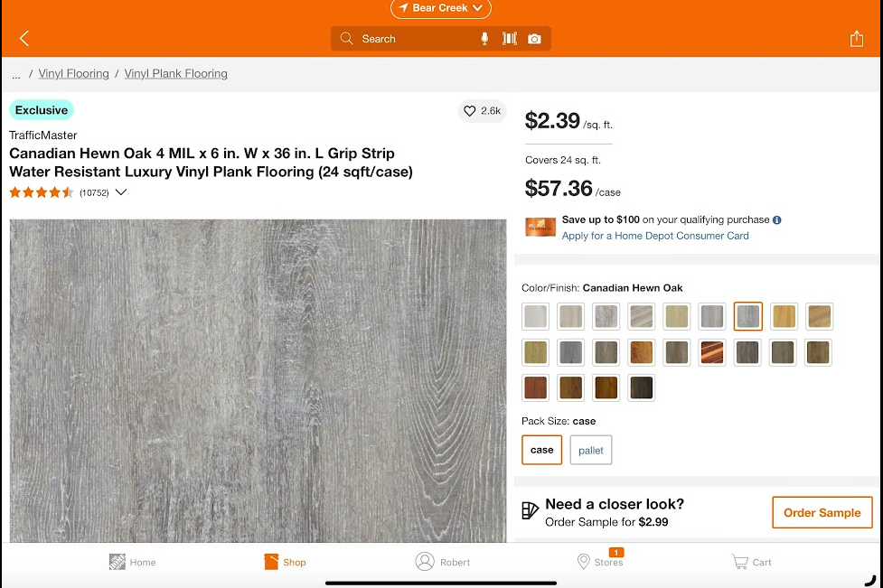Click the TrafficMaster brand name
This screenshot has height=588, width=883.
[x=42, y=135]
